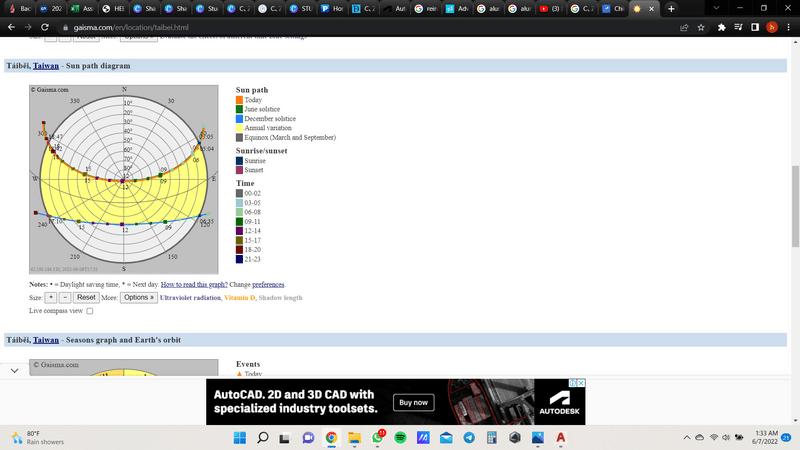Viewport: 800px width, 450px height.
Task: Open the Chrome extensions puzzle icon
Action: (x=721, y=28)
